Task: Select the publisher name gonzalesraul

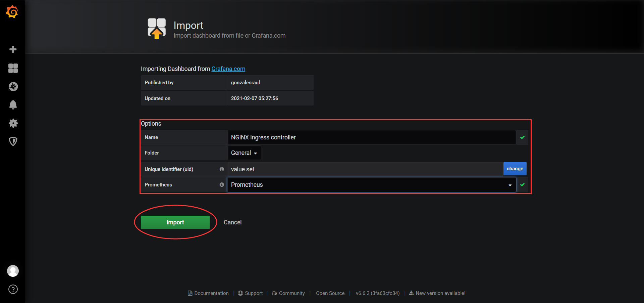Action: 245,83
